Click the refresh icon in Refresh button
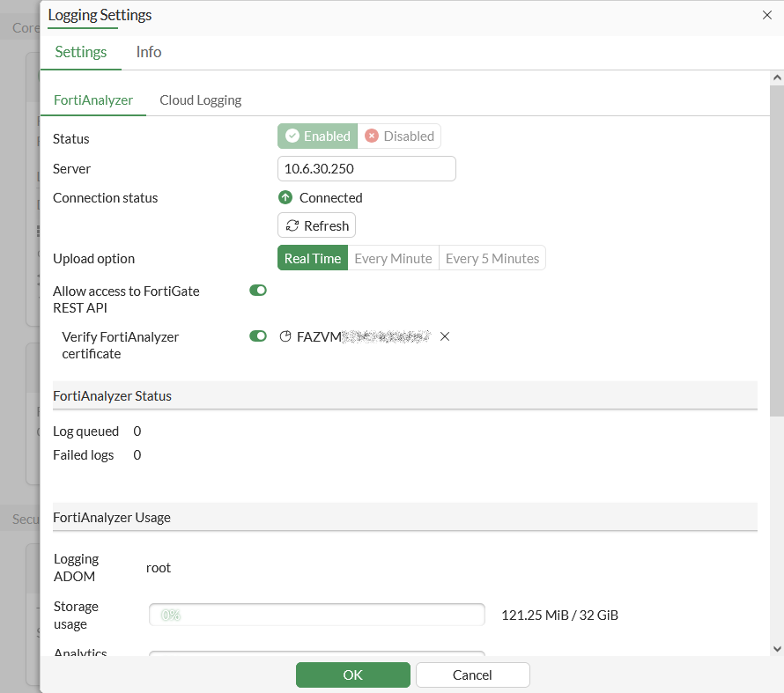This screenshot has height=693, width=784. [x=292, y=226]
